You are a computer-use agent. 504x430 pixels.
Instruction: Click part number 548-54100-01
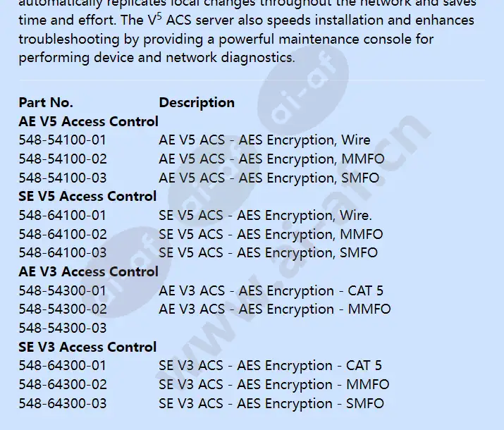coord(62,140)
